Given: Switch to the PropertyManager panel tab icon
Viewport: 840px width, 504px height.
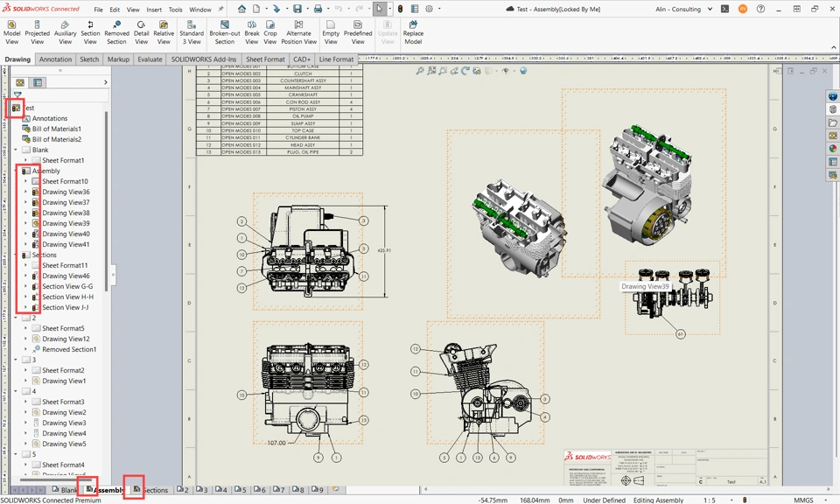Looking at the screenshot, I should point(38,82).
